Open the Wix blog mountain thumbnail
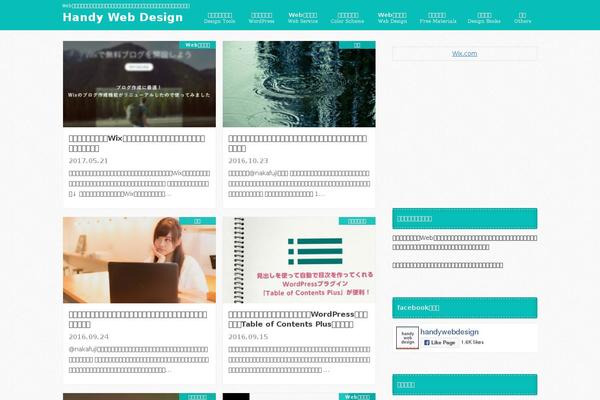 point(139,84)
